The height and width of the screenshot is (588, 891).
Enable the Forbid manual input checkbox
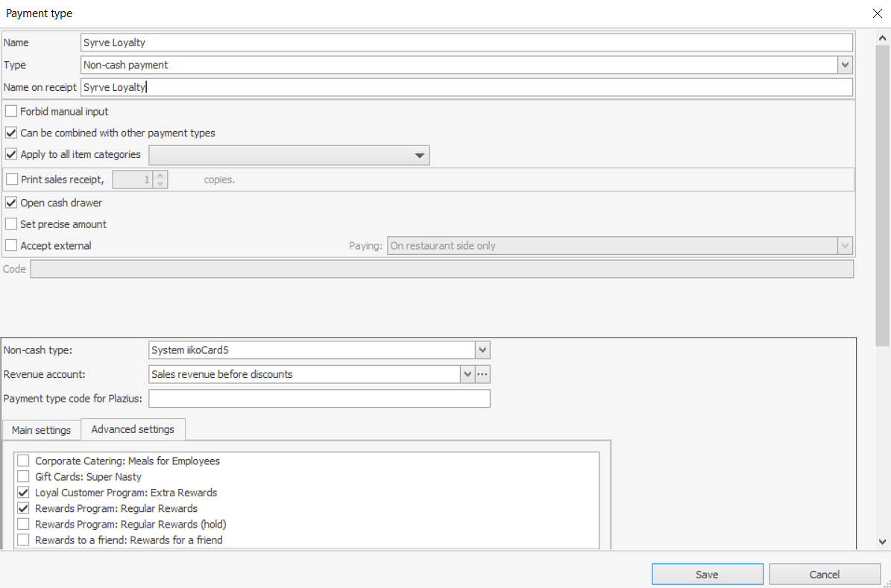click(x=11, y=112)
